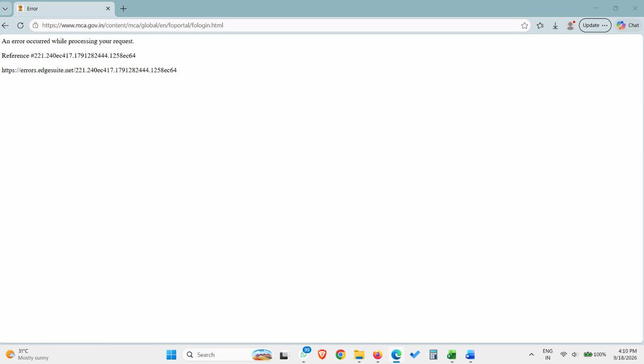Open File Explorer from the taskbar

click(359, 354)
